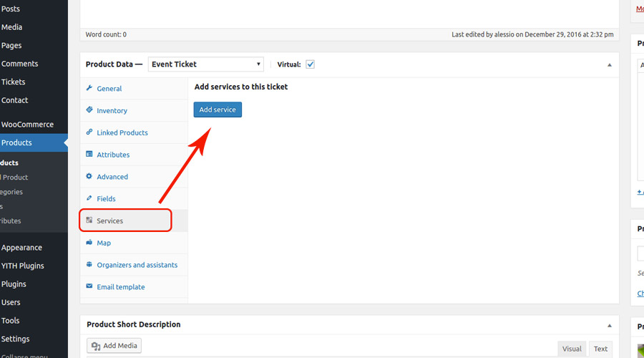Viewport: 644px width, 358px height.
Task: Click the Advanced gear icon
Action: tap(89, 176)
